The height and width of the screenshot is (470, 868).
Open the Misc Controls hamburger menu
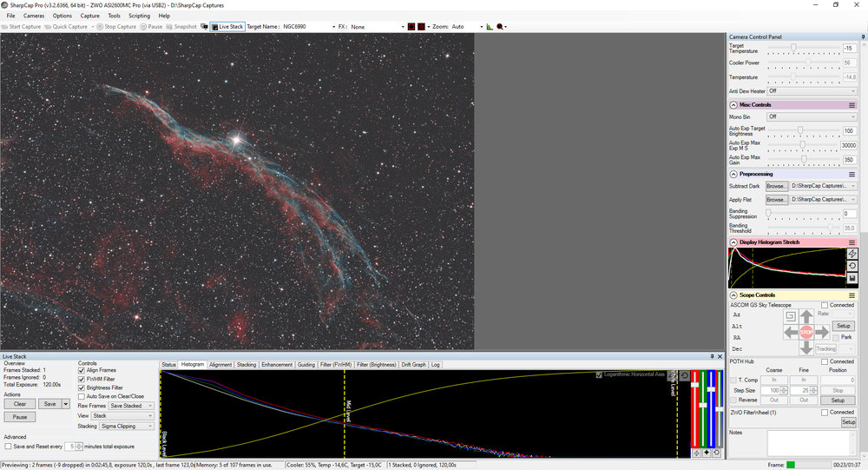pos(852,105)
